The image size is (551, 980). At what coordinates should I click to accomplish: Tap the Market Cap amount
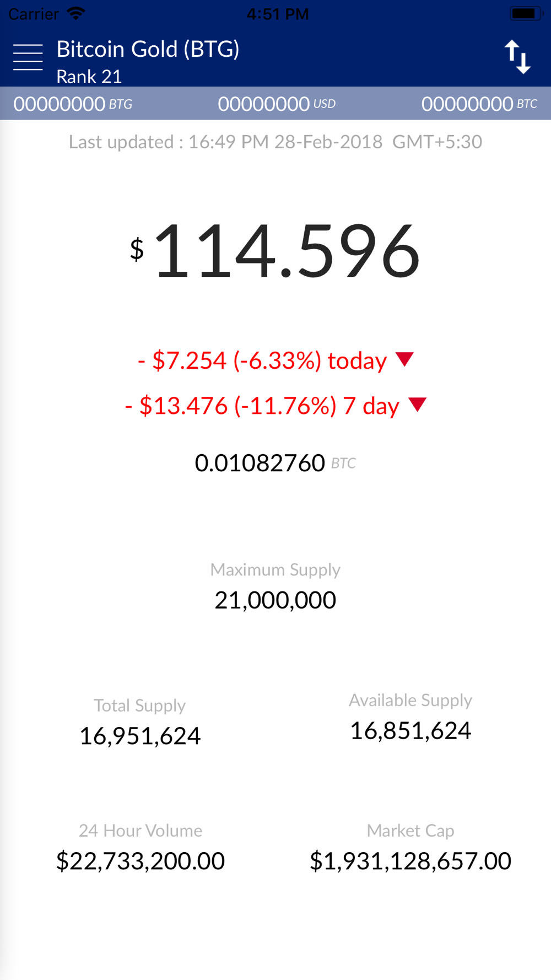[x=410, y=861]
